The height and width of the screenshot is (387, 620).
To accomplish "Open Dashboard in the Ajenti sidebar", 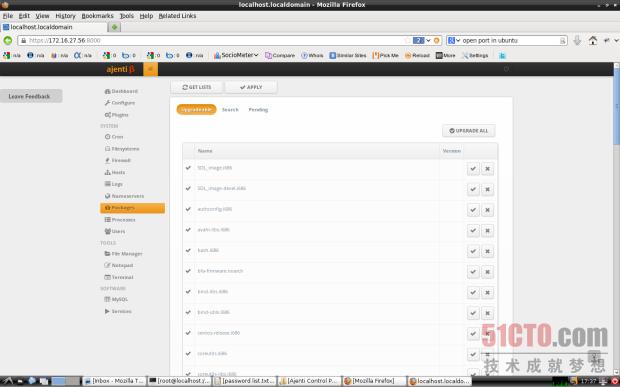I will pos(121,91).
